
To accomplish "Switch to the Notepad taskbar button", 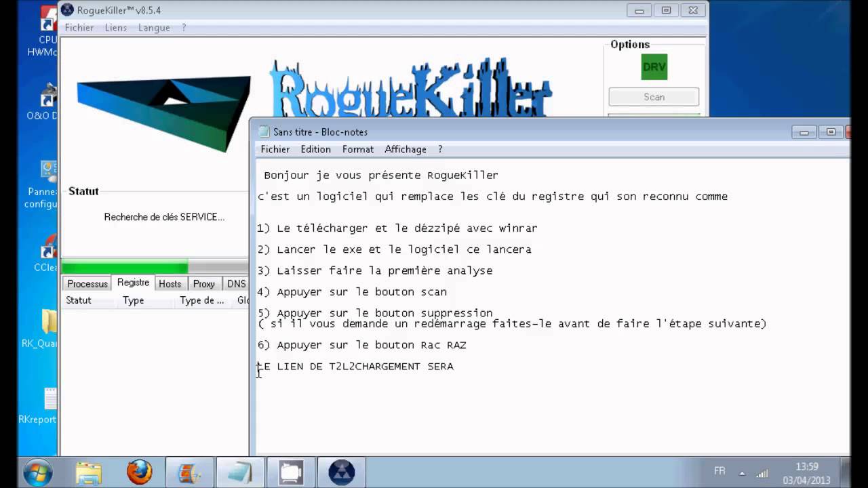I will (x=240, y=472).
